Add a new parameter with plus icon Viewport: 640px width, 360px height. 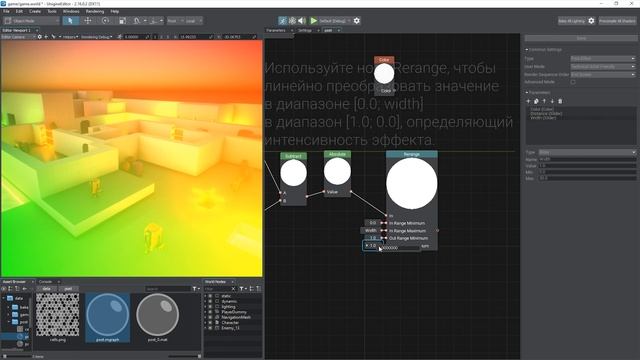coord(528,101)
